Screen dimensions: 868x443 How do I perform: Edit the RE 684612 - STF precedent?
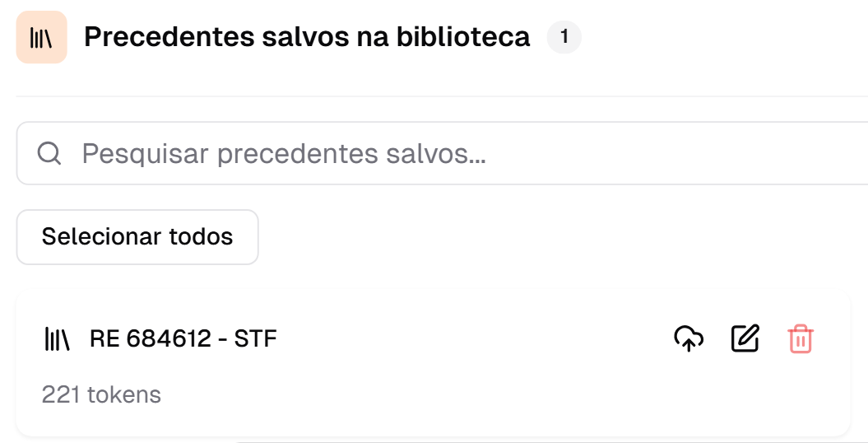[745, 338]
